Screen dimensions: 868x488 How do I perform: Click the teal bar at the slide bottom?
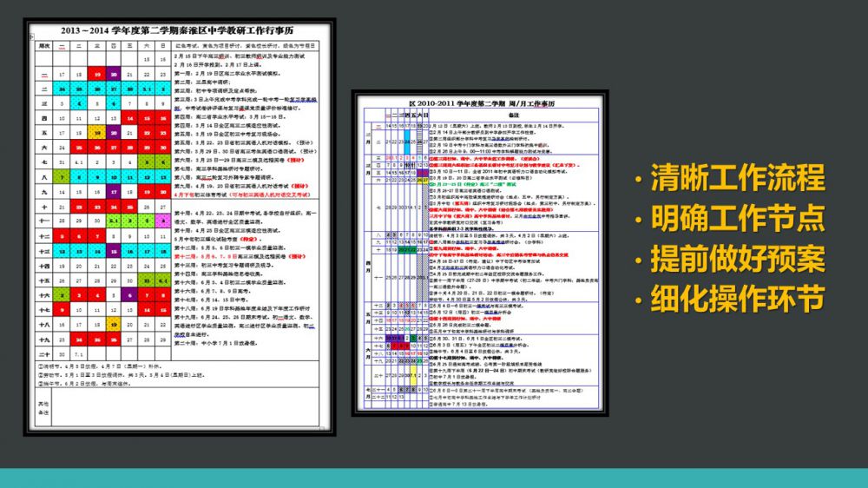click(x=434, y=478)
